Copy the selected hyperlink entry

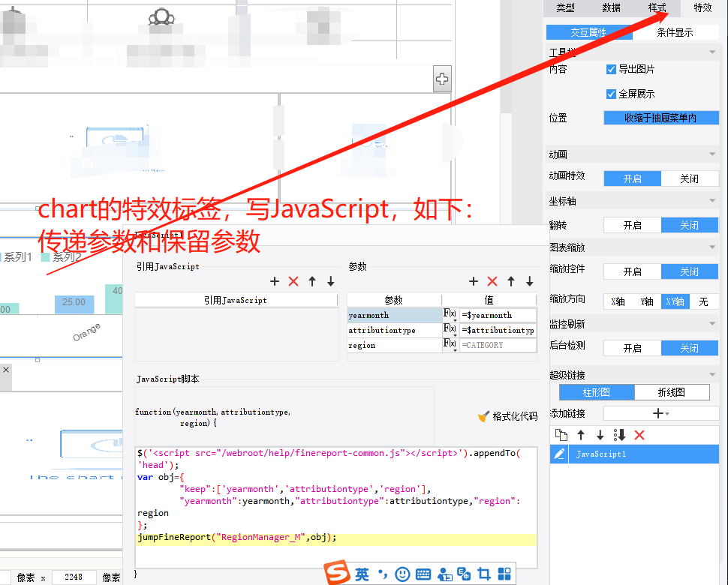(561, 435)
